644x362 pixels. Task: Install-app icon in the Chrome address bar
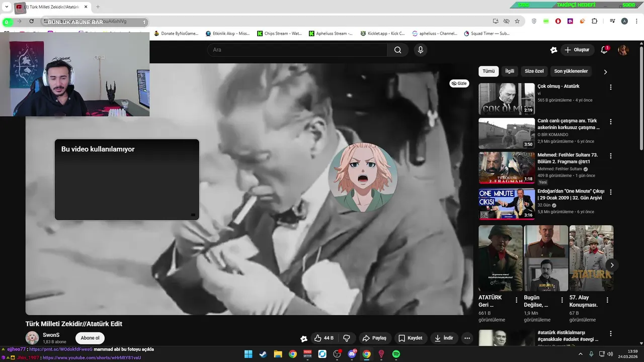[x=496, y=21]
